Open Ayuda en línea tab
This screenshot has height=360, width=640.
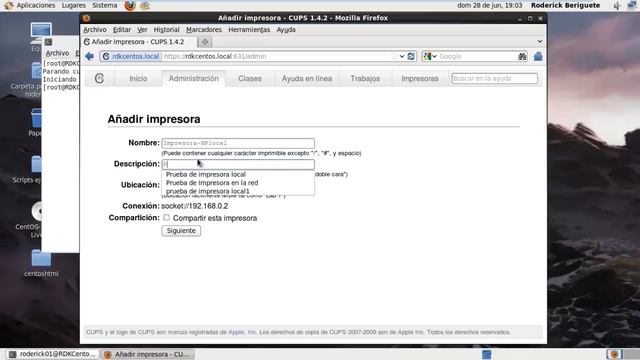(x=307, y=78)
